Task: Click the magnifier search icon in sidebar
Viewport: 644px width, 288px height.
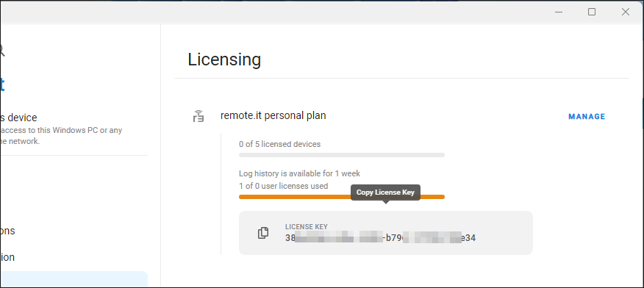Action: pos(1,51)
